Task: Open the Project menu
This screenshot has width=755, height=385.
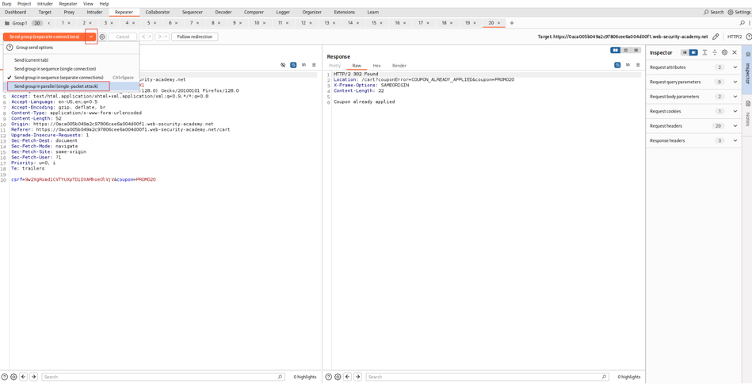Action: point(24,3)
